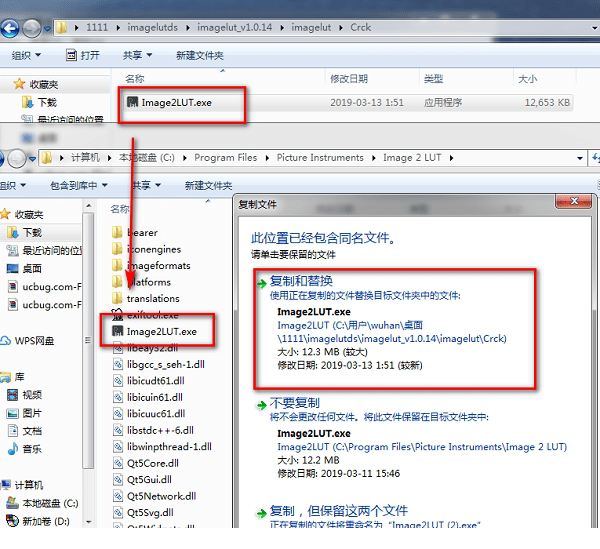Open the imageformats folder

tap(151, 266)
